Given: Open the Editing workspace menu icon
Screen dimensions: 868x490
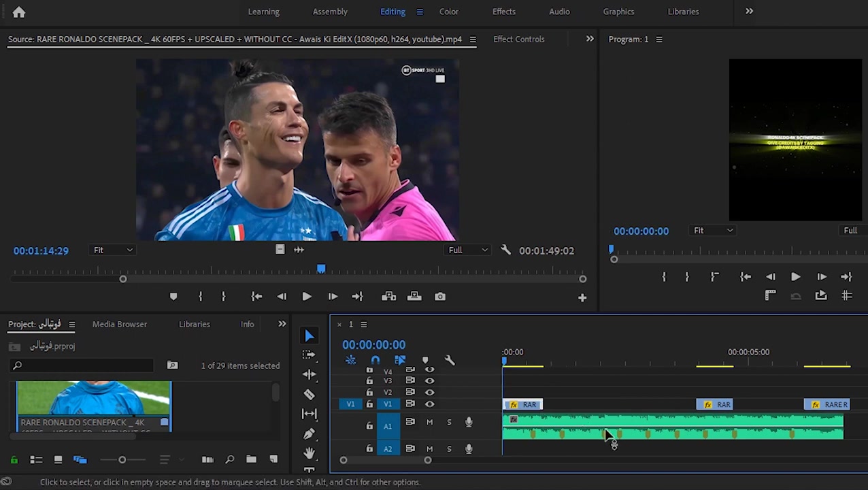Looking at the screenshot, I should pyautogui.click(x=419, y=12).
